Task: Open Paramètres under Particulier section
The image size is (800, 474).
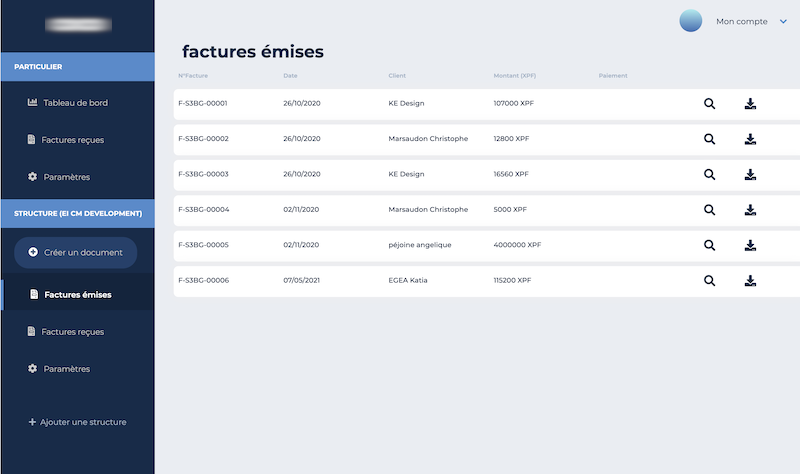Action: pos(66,177)
